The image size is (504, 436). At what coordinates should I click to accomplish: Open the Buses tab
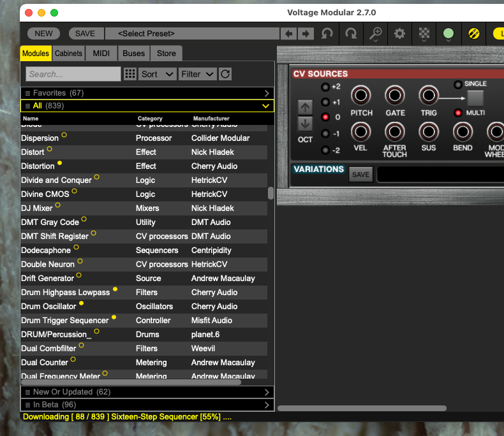click(x=134, y=54)
